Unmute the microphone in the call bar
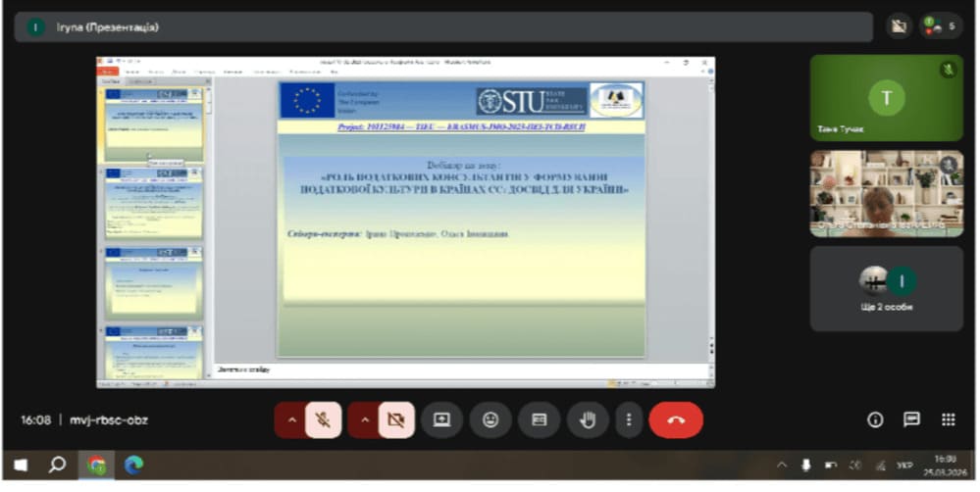980x492 pixels. point(323,419)
